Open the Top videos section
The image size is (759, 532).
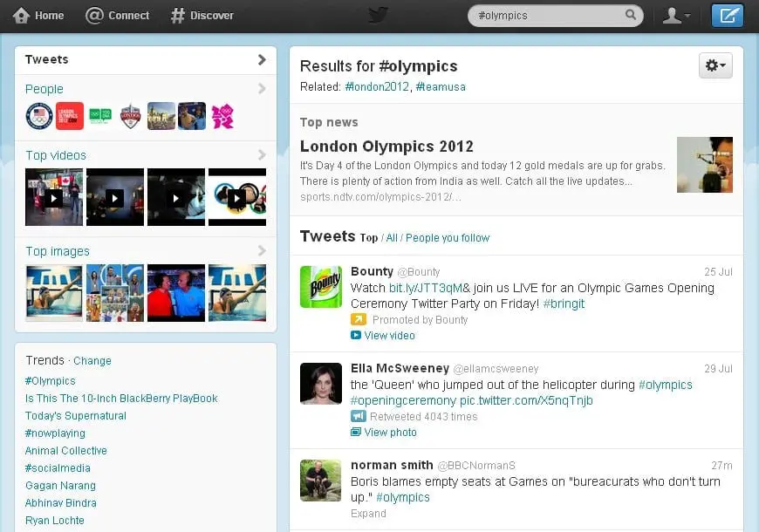click(x=56, y=155)
